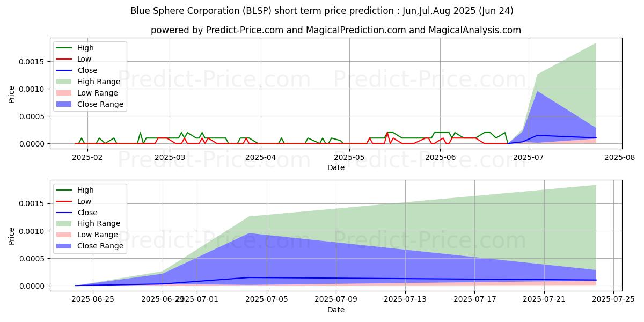Click the 2025-07-13 tick label on bottom axis
The width and height of the screenshot is (644, 322).
click(x=405, y=299)
